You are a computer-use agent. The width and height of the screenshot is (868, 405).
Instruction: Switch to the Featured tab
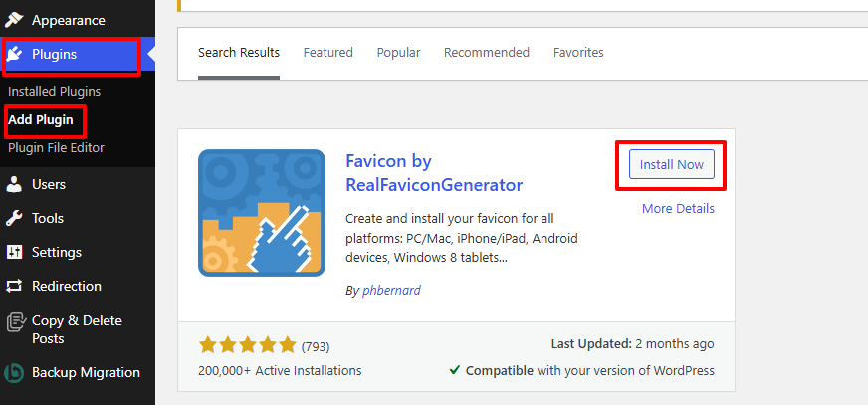coord(327,52)
